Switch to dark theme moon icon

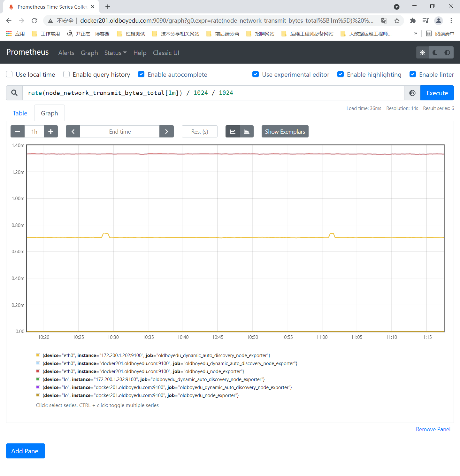pyautogui.click(x=435, y=53)
